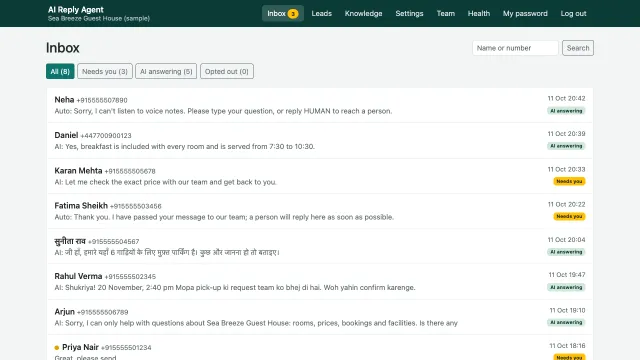This screenshot has width=640, height=360.
Task: Click the phone number +915555505678
Action: 130,171
